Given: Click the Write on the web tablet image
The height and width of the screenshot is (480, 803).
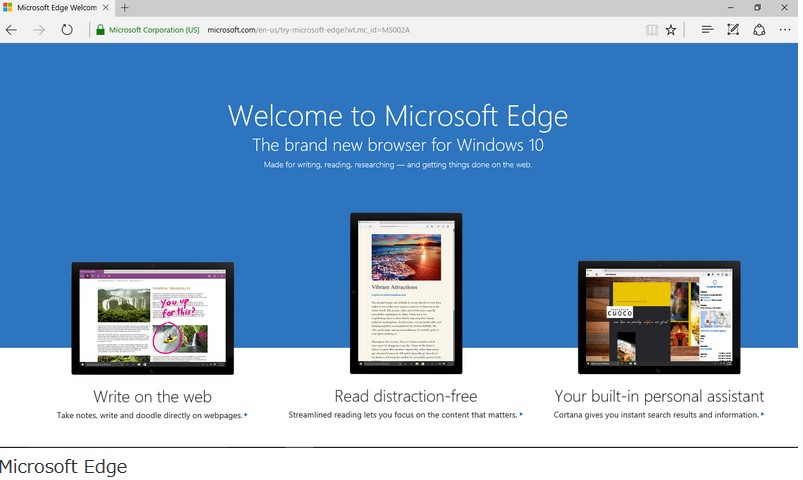Looking at the screenshot, I should (152, 318).
